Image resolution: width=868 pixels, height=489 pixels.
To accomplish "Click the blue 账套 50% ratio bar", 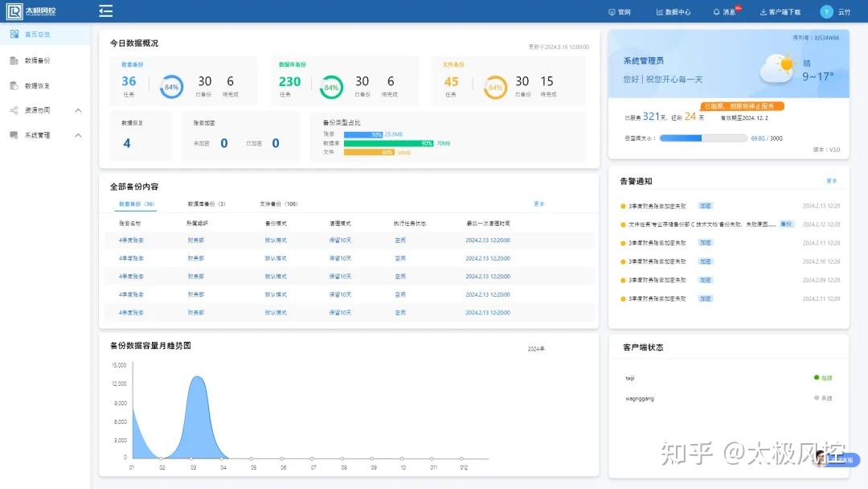I will click(363, 134).
